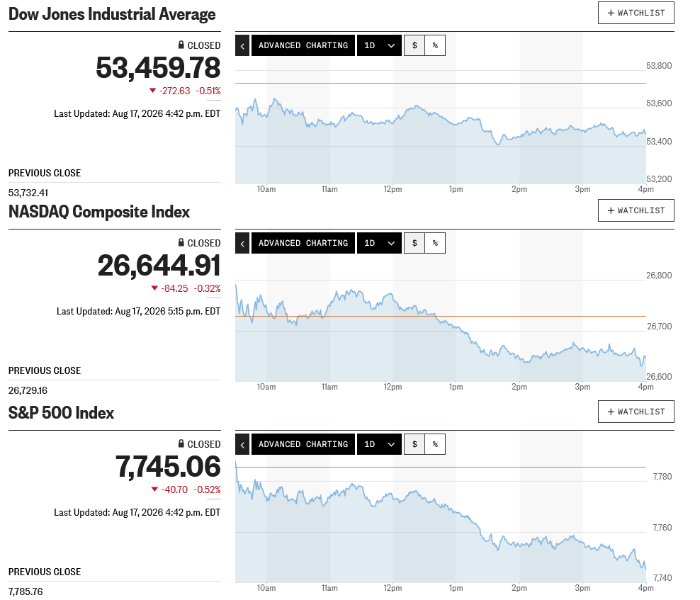
Task: Open S&P 500 1D timeframe dropdown
Action: point(380,445)
